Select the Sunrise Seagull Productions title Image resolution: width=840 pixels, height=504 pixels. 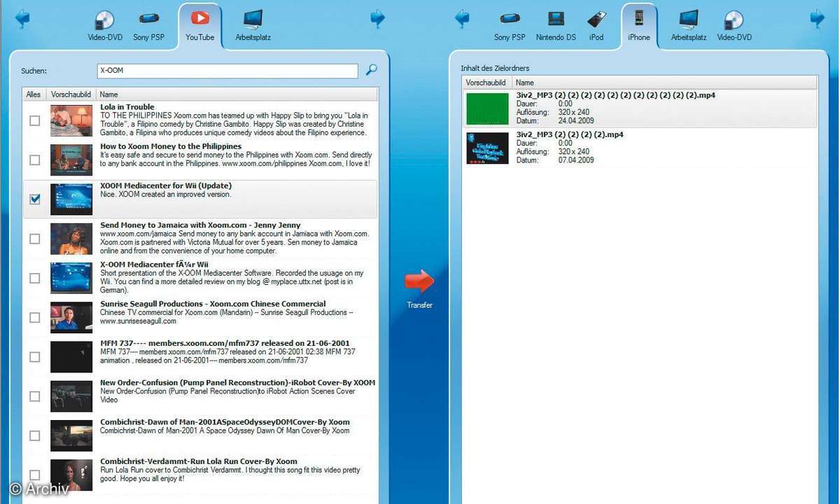213,304
